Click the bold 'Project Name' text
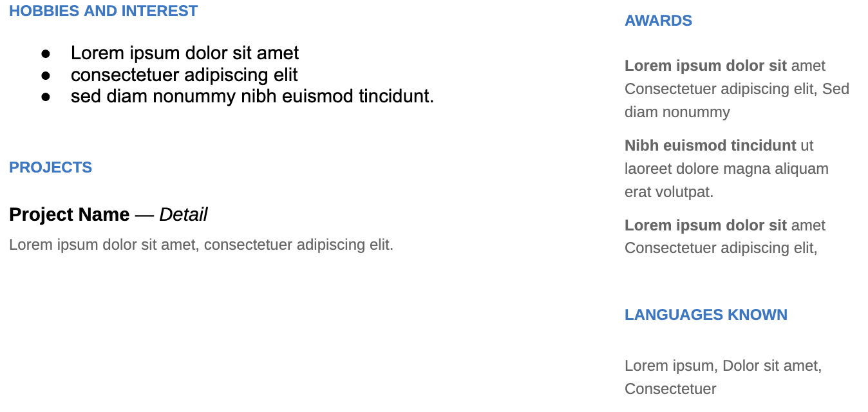The width and height of the screenshot is (868, 412). 70,214
